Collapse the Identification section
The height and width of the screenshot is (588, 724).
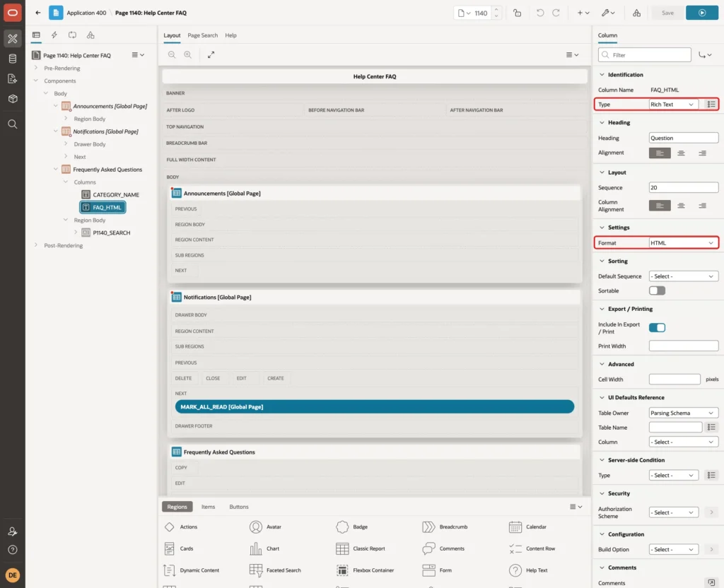(x=602, y=74)
